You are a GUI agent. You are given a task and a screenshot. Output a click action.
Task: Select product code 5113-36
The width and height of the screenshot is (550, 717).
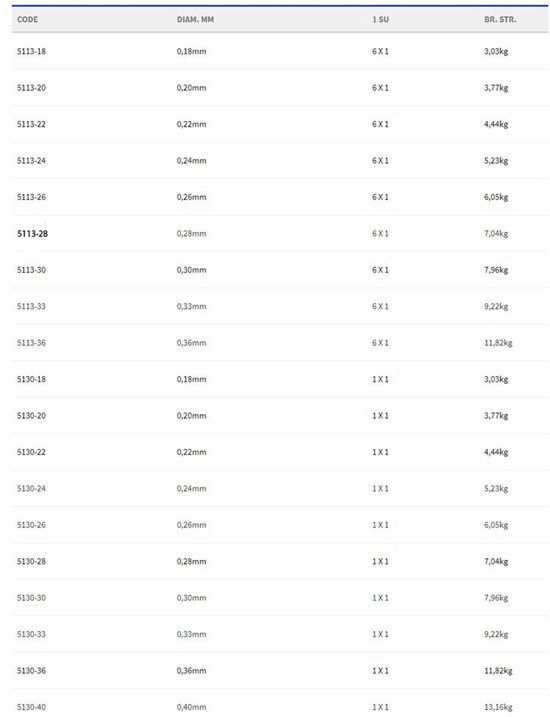[32, 343]
